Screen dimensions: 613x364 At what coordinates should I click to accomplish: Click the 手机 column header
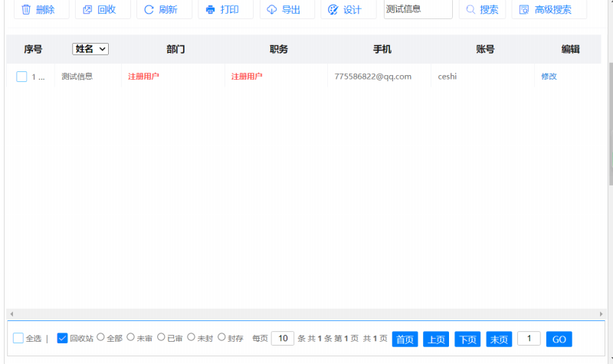[x=382, y=49]
